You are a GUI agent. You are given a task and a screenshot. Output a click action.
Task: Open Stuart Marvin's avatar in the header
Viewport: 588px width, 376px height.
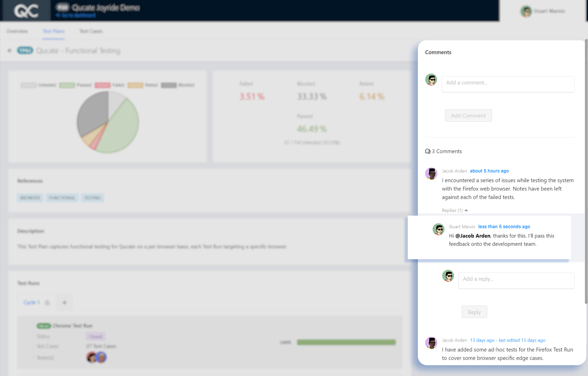(x=526, y=11)
